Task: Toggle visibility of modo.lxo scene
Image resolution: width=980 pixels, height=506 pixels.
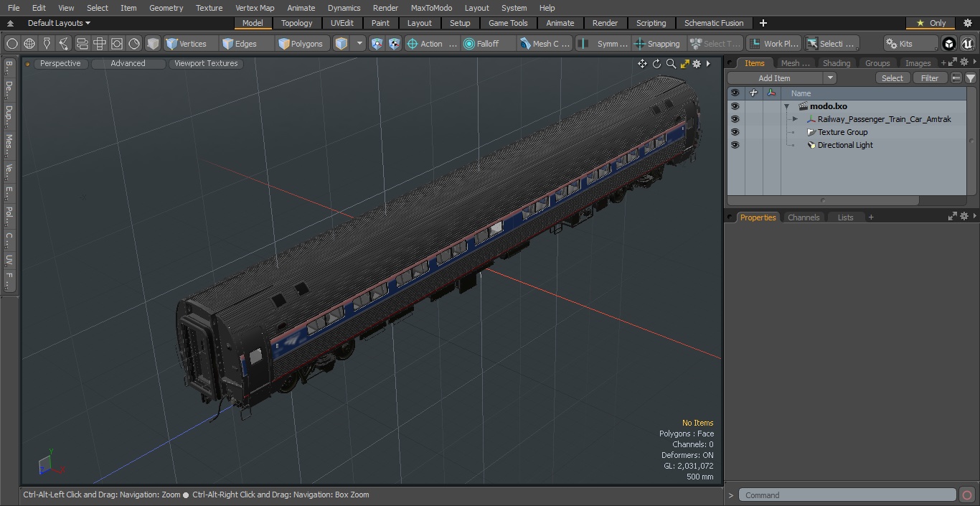Action: (x=735, y=106)
